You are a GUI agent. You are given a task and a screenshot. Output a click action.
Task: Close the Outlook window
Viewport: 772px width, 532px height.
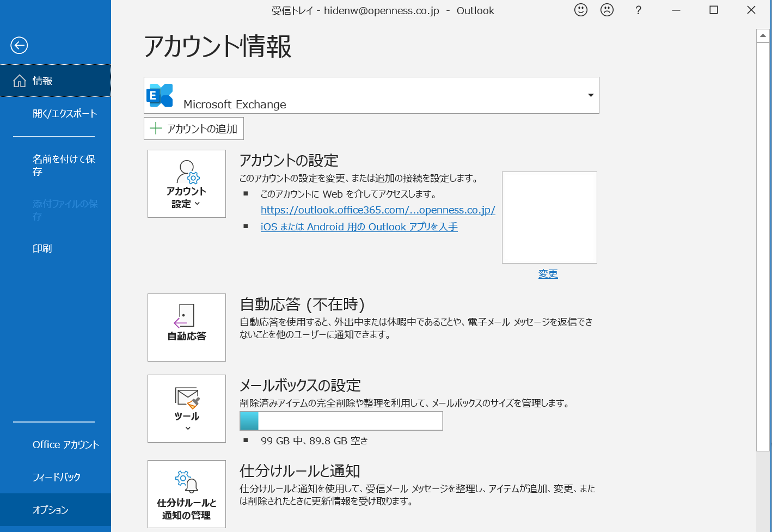coord(751,10)
